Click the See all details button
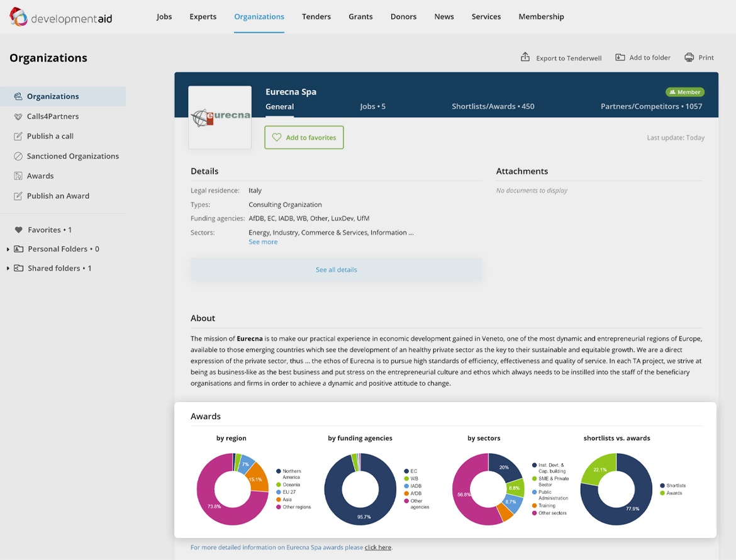The width and height of the screenshot is (736, 560). 336,270
